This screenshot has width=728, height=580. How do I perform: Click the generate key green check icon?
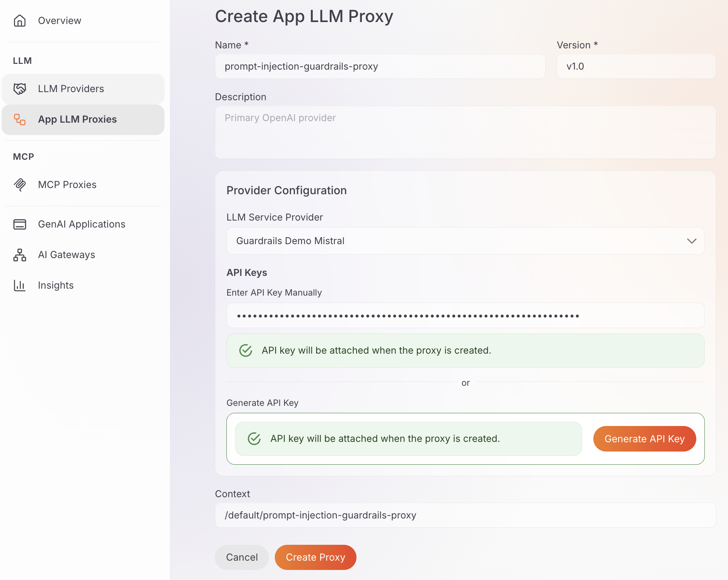pyautogui.click(x=254, y=439)
